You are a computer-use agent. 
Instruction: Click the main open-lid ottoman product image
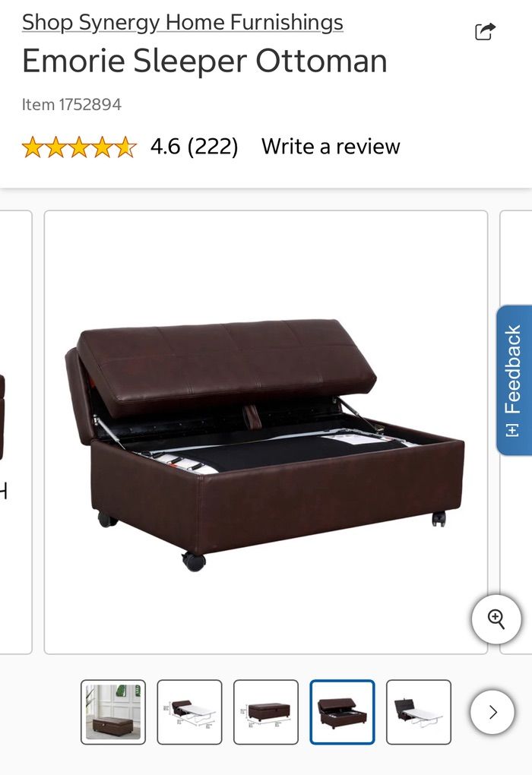click(266, 432)
